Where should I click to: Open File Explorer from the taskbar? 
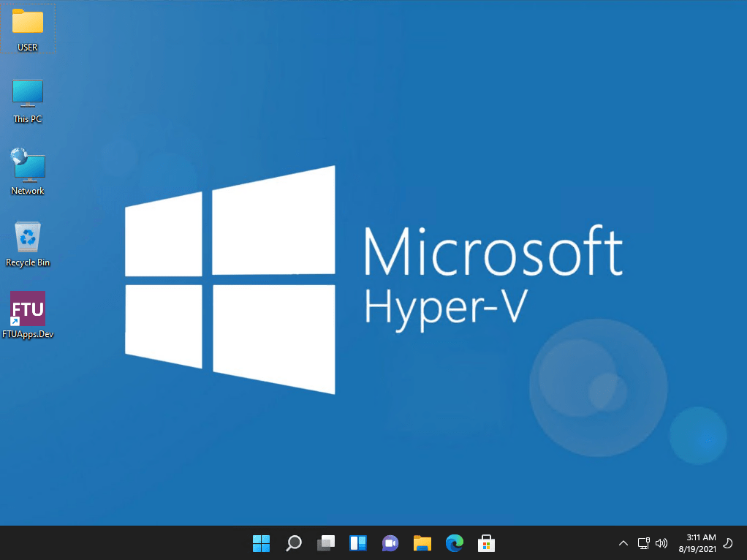422,543
